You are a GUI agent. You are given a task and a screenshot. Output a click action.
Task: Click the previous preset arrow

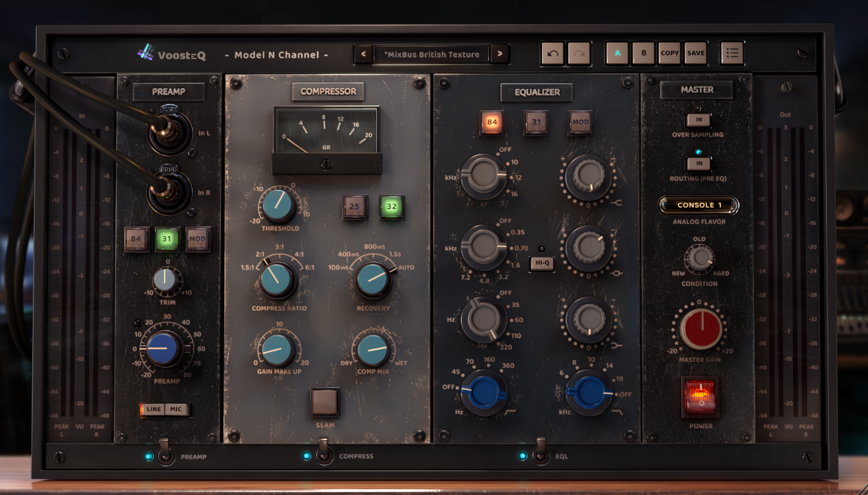point(365,54)
